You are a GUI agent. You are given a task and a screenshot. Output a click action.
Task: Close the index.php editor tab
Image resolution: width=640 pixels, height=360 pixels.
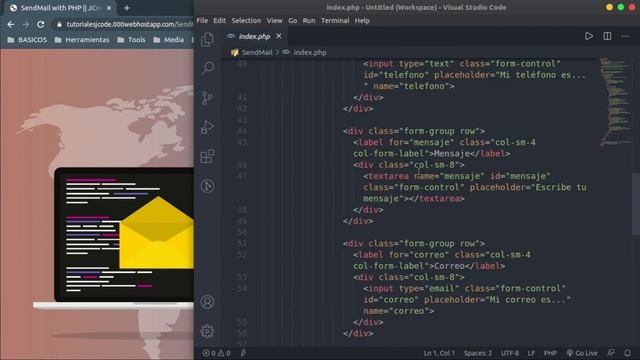(279, 36)
